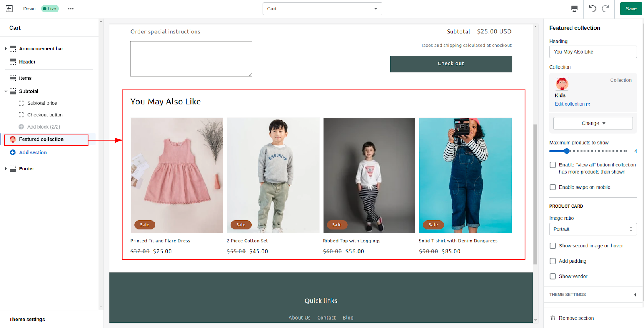Image resolution: width=644 pixels, height=328 pixels.
Task: Click the desktop preview device icon
Action: click(574, 8)
